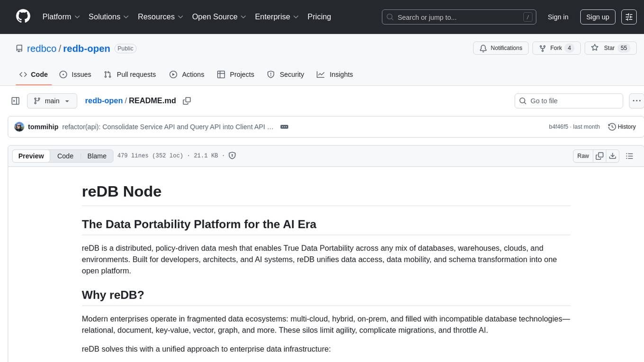
Task: Open the Resources dropdown
Action: pos(161,17)
